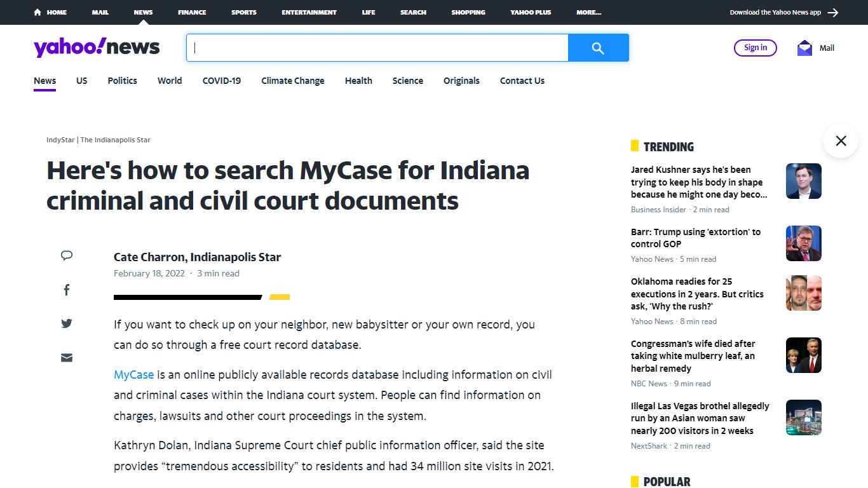Image resolution: width=868 pixels, height=488 pixels.
Task: Click the POPULAR section heading
Action: click(x=667, y=482)
